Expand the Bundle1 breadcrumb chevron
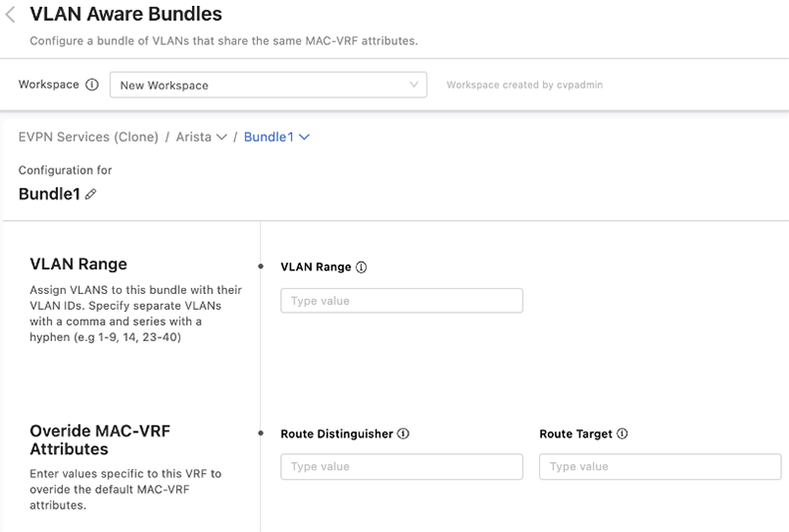789x532 pixels. click(305, 136)
